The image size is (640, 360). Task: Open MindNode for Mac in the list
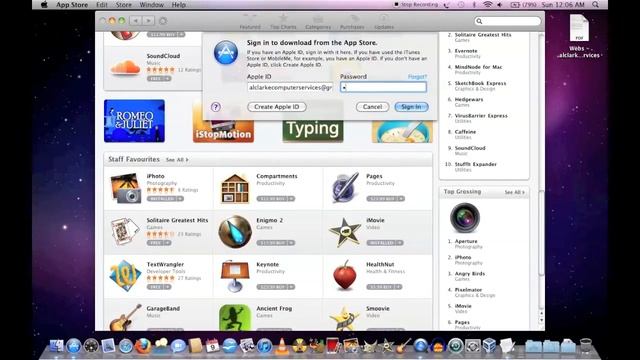click(x=479, y=67)
